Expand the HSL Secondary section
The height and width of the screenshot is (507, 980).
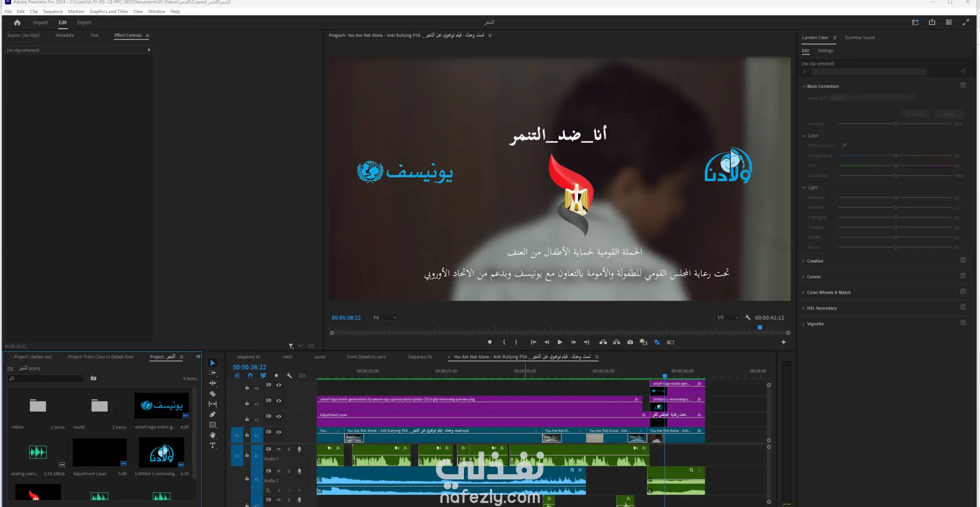(x=803, y=308)
